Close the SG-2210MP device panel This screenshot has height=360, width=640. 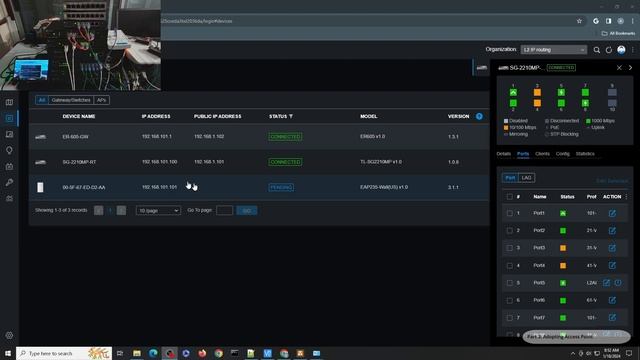[x=619, y=68]
